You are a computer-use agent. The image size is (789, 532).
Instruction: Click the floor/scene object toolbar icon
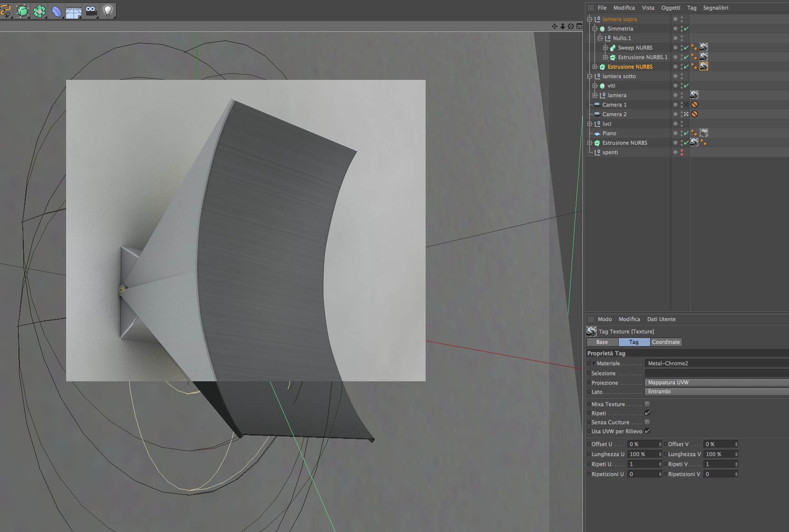[74, 11]
